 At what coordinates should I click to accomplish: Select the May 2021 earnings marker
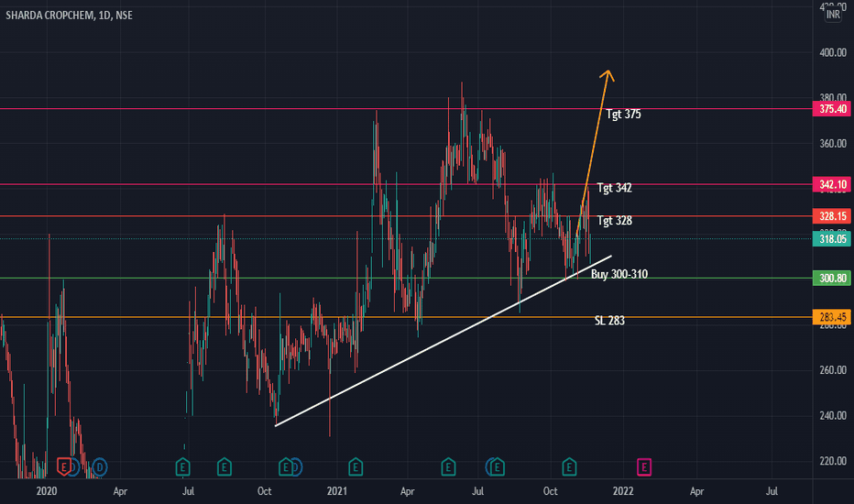click(448, 467)
